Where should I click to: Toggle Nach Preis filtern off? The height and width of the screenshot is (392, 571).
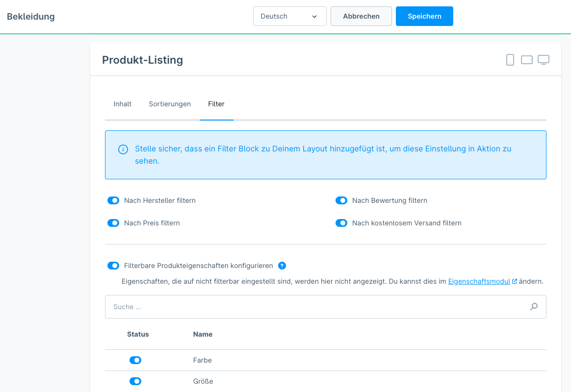[113, 223]
